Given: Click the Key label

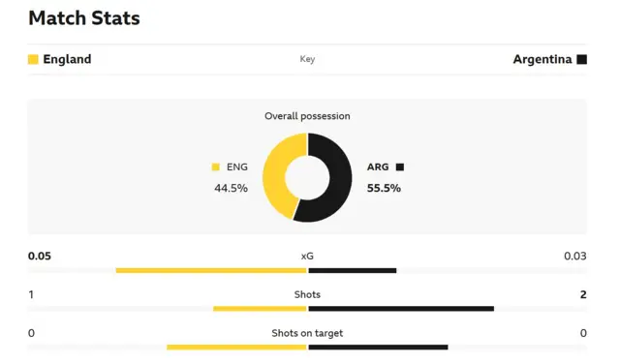Looking at the screenshot, I should (307, 59).
